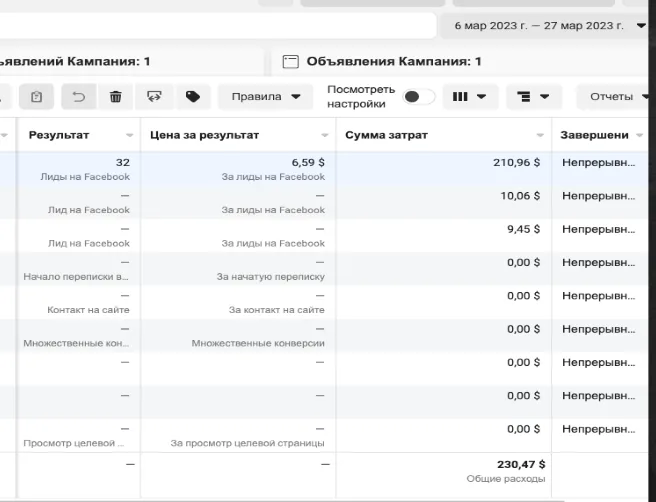Image resolution: width=656 pixels, height=502 pixels.
Task: Click the trash delete icon
Action: pyautogui.click(x=115, y=97)
